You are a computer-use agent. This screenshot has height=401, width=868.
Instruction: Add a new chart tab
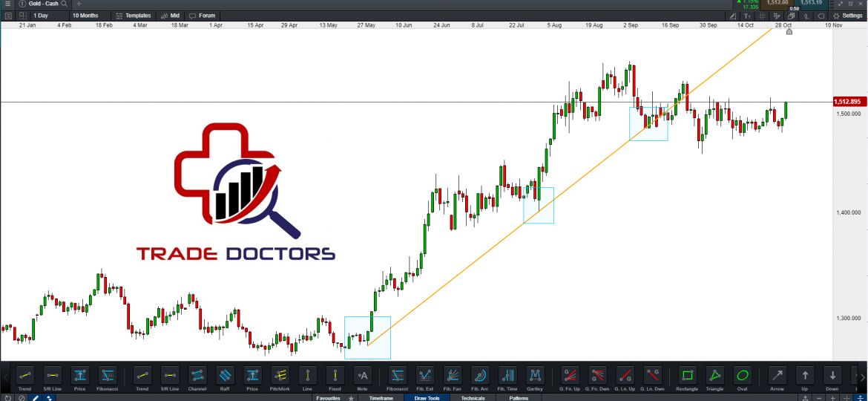coord(79,4)
